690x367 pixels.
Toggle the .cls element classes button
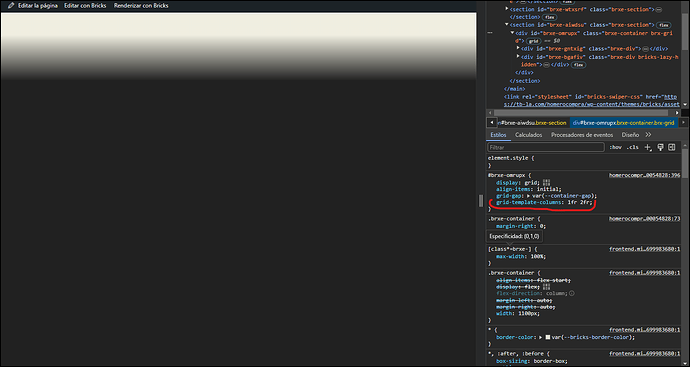[632, 147]
